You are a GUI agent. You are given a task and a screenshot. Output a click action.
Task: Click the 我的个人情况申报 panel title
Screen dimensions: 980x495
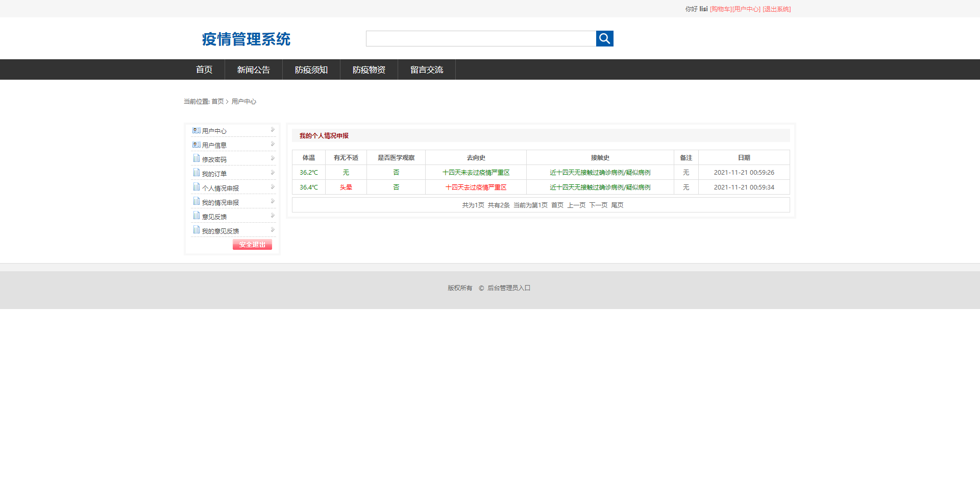324,136
